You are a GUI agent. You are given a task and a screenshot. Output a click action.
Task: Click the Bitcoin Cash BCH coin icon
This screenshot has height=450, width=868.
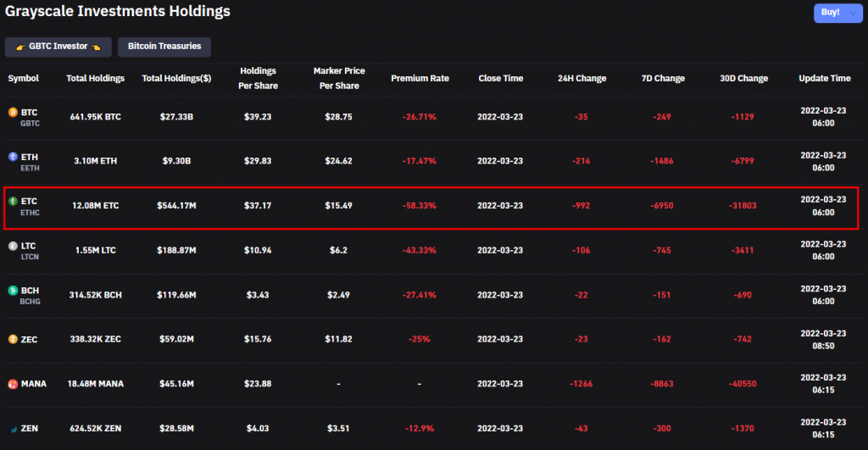[13, 291]
